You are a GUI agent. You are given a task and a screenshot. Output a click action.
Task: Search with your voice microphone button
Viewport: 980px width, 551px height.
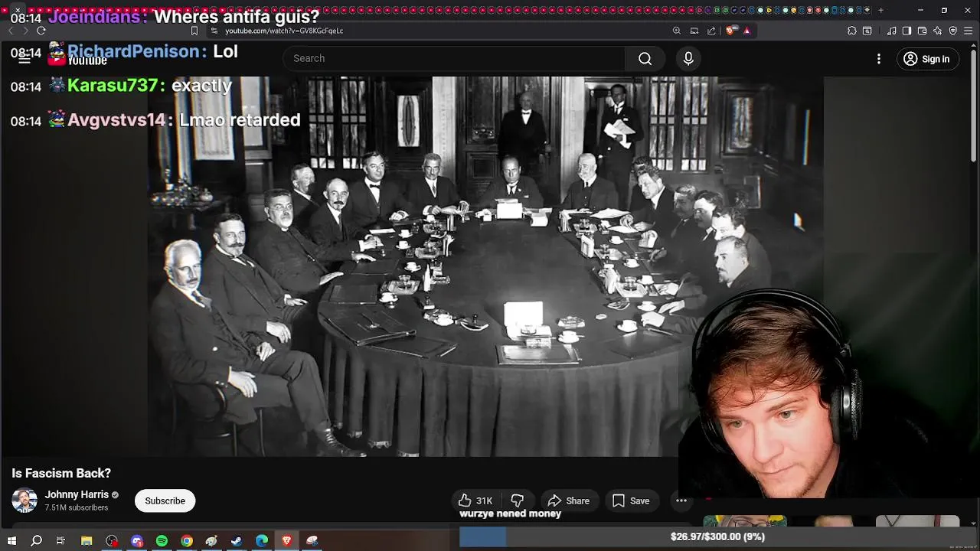(x=688, y=59)
